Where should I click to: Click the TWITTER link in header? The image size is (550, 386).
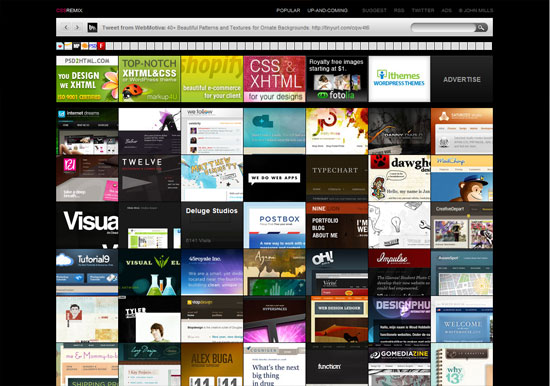click(x=423, y=11)
